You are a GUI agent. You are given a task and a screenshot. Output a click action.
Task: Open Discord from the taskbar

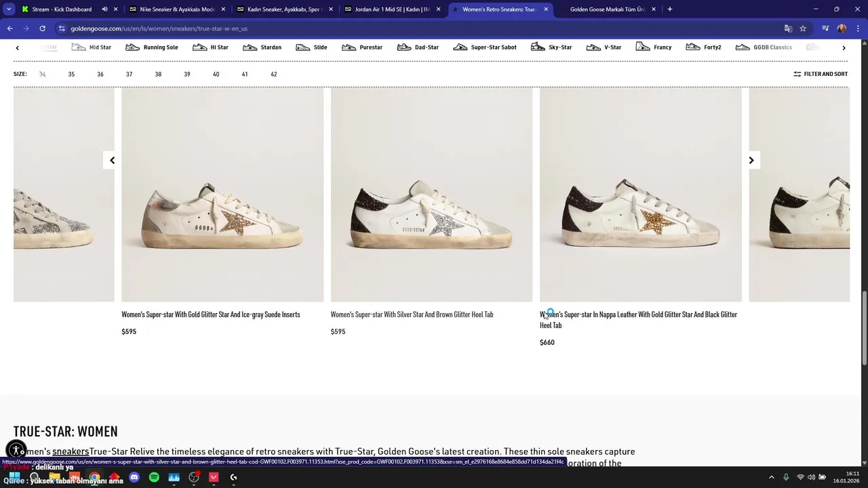click(x=134, y=477)
